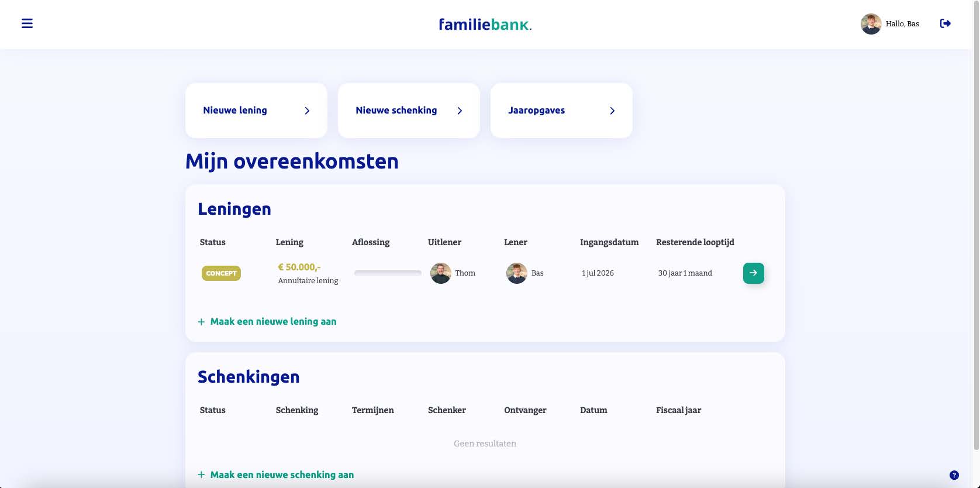Click the logout icon next to Hallo, Bas
The width and height of the screenshot is (980, 488).
(945, 23)
